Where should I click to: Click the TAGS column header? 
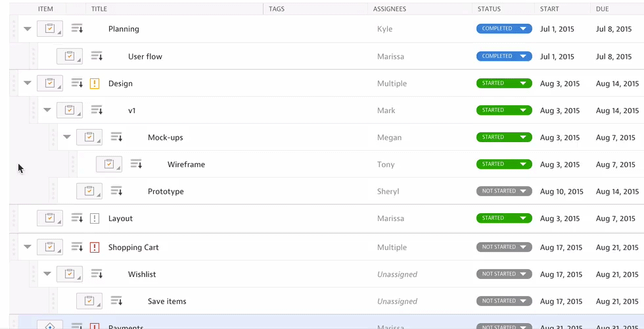click(x=277, y=9)
